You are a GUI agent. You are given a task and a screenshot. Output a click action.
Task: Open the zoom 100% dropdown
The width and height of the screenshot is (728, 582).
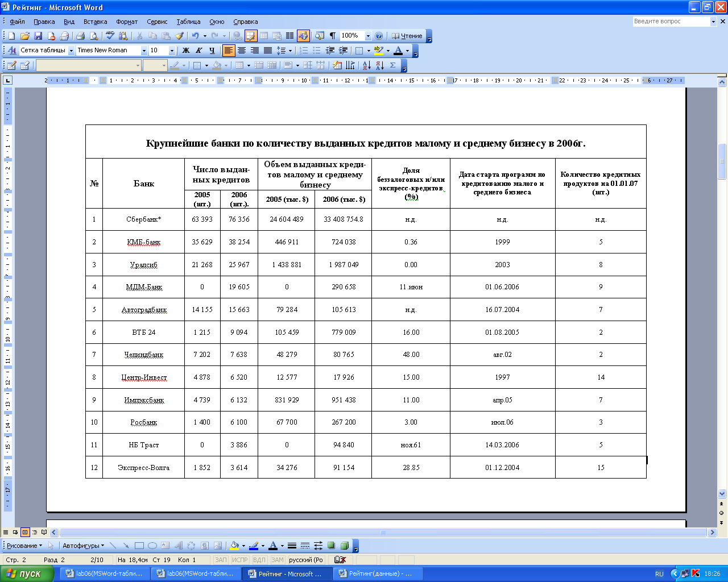368,36
